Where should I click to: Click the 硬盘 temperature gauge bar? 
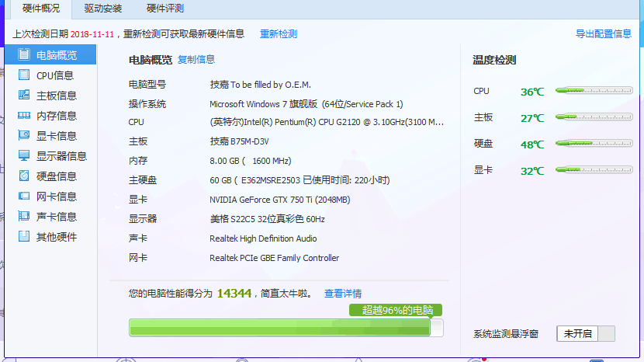594,144
